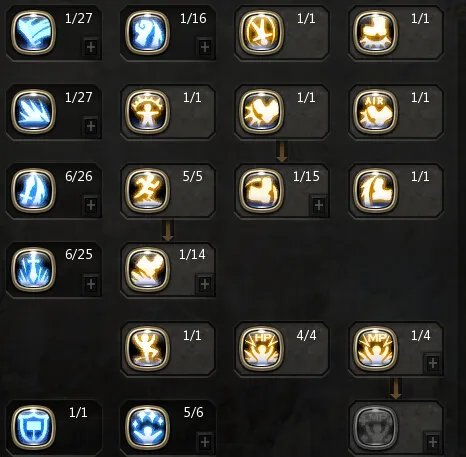The image size is (466, 457).
Task: Select the gold skill icon showing 1/15
Action: pyautogui.click(x=262, y=190)
